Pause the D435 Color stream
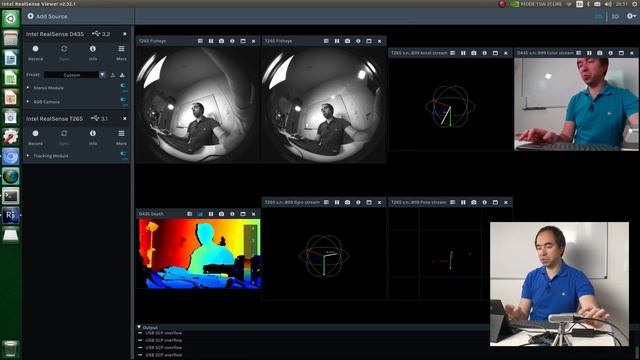640x360 pixels. pyautogui.click(x=589, y=53)
